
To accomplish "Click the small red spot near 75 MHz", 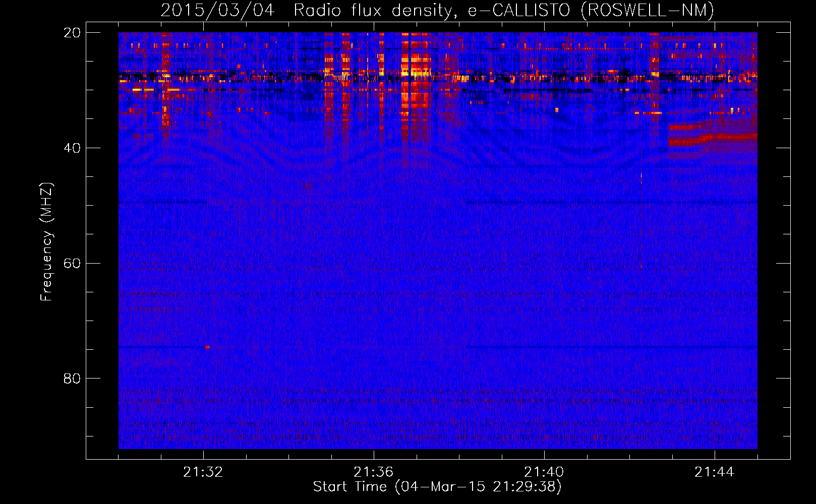I will (x=207, y=347).
